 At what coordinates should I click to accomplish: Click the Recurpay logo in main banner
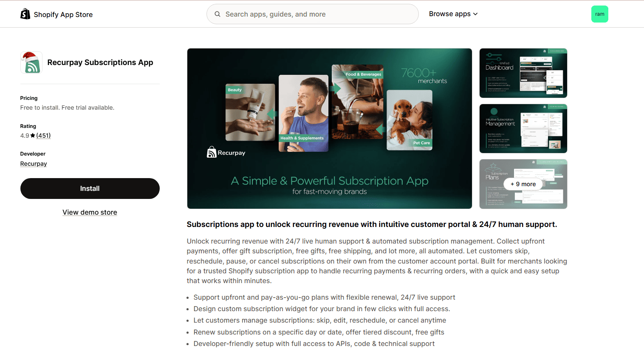coord(226,152)
